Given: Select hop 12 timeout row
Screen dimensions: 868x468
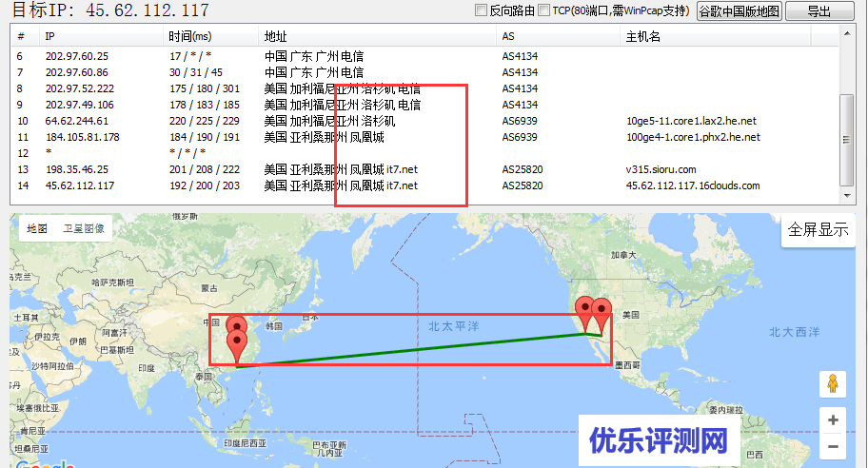Looking at the screenshot, I should pyautogui.click(x=424, y=153).
